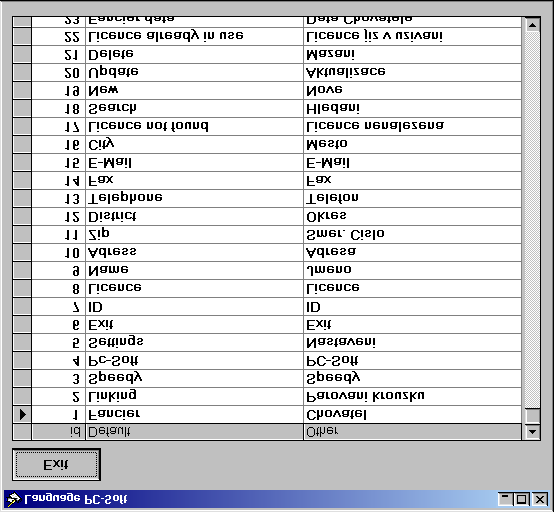Select row 8 'Licence' in the Other column
The height and width of the screenshot is (512, 554).
[x=412, y=288]
